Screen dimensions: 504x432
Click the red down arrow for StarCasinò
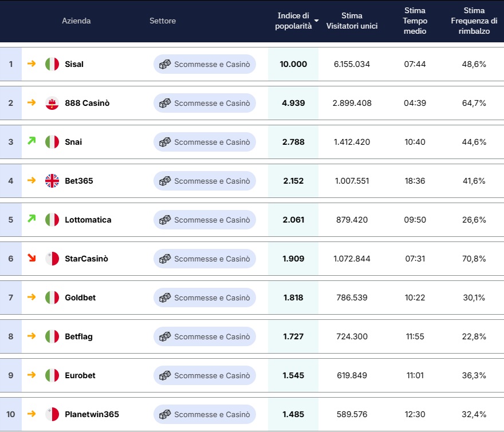(x=31, y=258)
